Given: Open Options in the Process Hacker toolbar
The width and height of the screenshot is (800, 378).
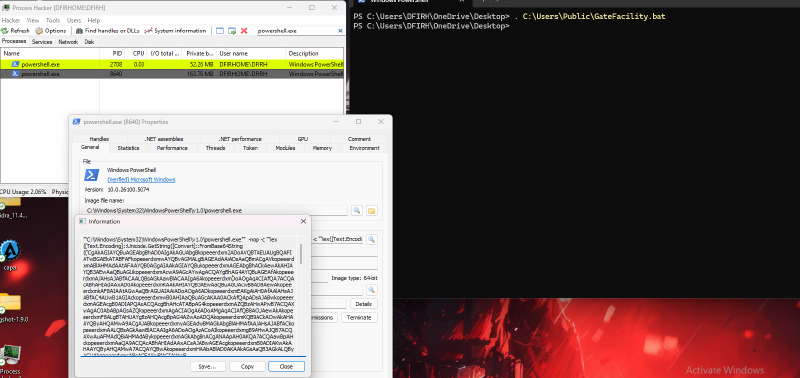Looking at the screenshot, I should [51, 31].
